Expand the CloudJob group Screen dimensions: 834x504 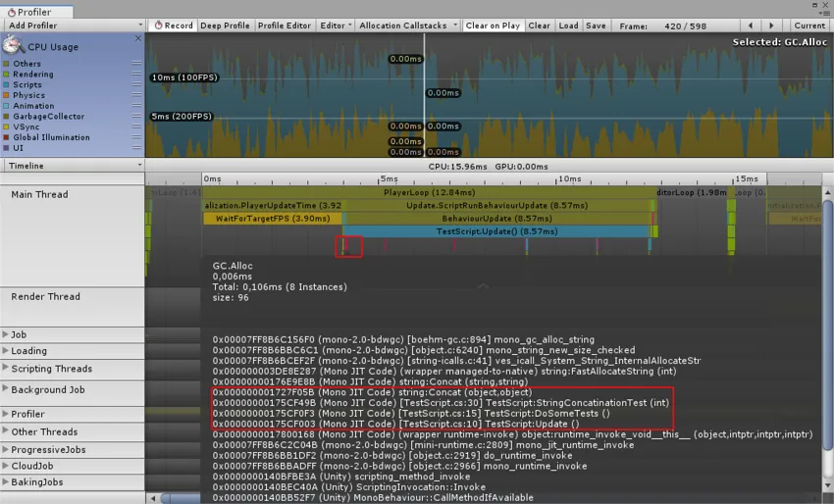point(5,465)
